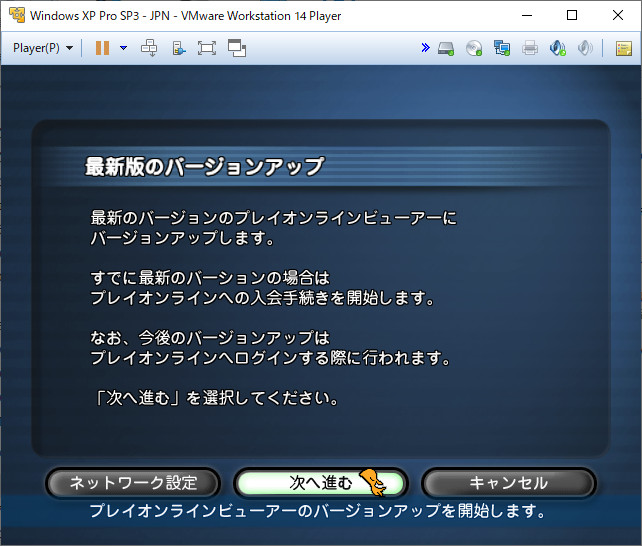The width and height of the screenshot is (642, 546).
Task: Click the 次へ進む button
Action: pyautogui.click(x=321, y=483)
